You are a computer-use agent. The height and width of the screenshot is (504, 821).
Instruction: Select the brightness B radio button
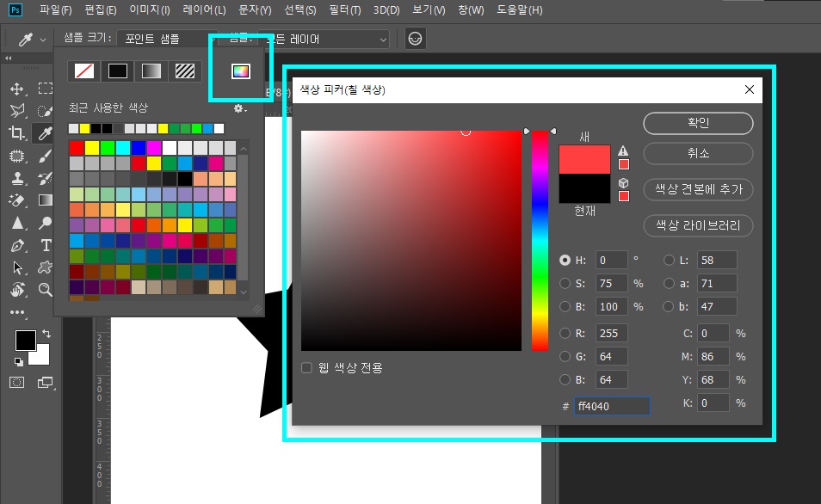[565, 307]
